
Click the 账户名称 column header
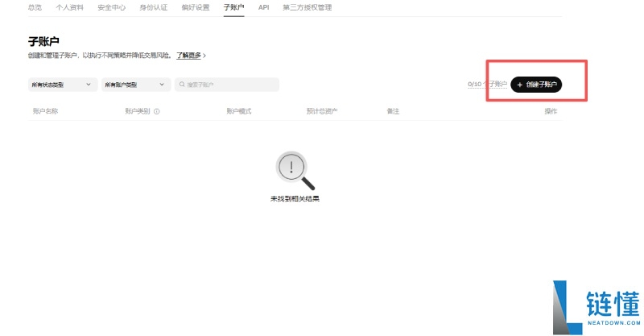tap(45, 111)
